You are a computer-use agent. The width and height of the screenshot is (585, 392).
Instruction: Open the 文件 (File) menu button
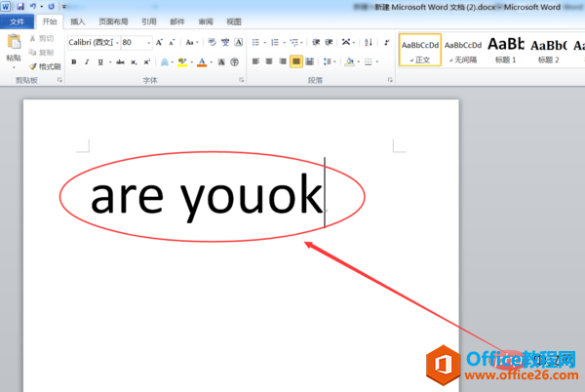(x=18, y=21)
